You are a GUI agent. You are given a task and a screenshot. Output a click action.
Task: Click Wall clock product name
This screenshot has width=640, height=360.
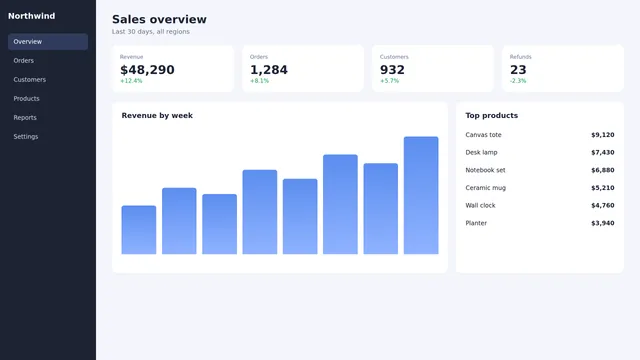coord(480,205)
